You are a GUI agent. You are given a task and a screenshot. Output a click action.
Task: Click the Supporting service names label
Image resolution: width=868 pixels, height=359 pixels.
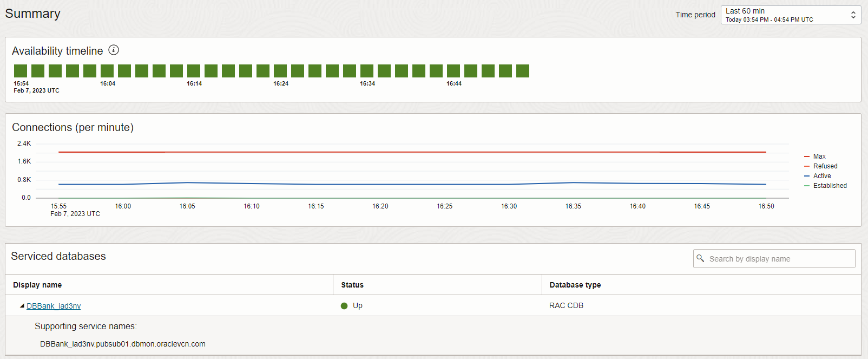click(x=86, y=326)
